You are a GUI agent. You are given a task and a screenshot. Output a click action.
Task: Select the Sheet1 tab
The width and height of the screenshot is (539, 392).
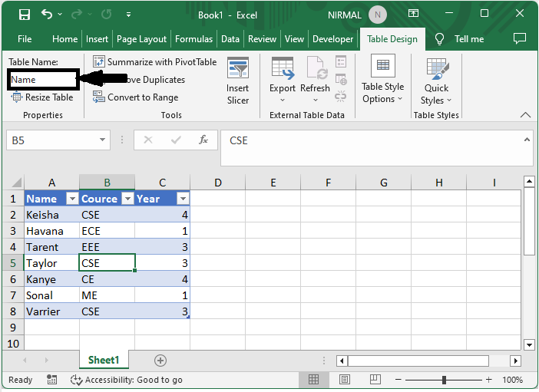coord(103,360)
